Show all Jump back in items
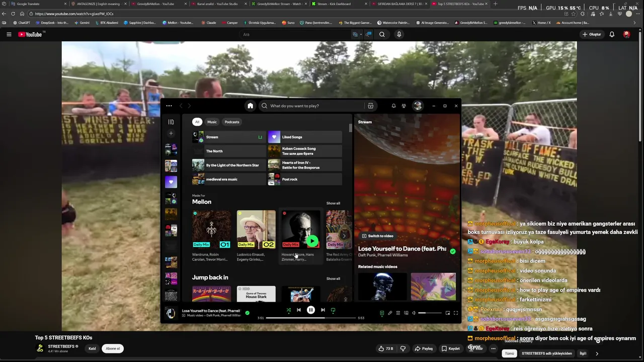The width and height of the screenshot is (644, 362). click(x=333, y=279)
